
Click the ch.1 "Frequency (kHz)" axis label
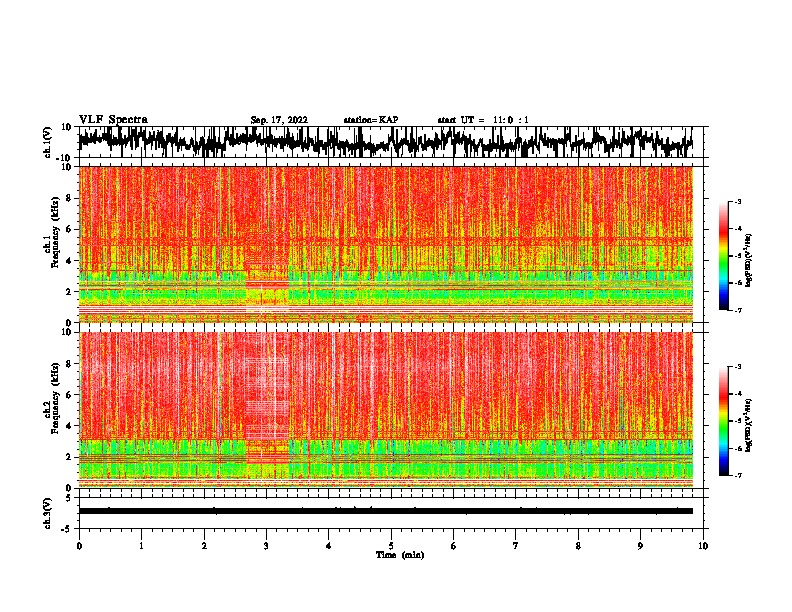[x=55, y=232]
